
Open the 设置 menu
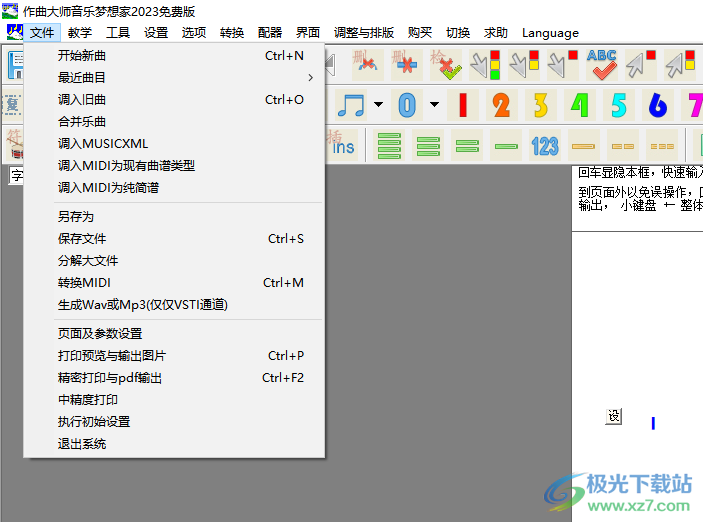click(x=156, y=33)
